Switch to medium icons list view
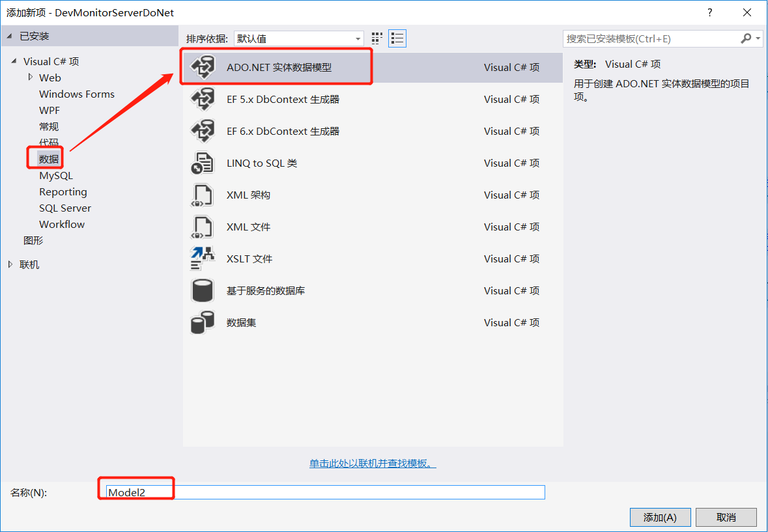 (x=397, y=38)
